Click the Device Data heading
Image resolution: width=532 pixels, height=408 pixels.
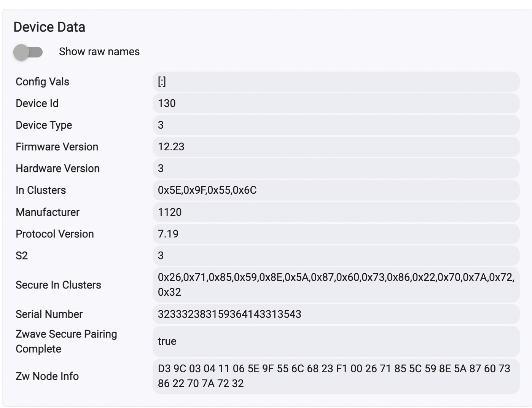click(49, 27)
